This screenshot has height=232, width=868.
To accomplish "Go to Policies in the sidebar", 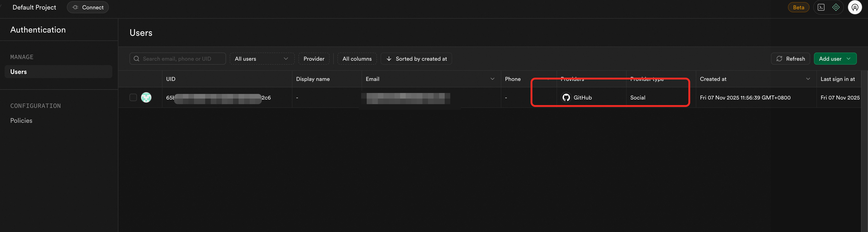I will 21,121.
